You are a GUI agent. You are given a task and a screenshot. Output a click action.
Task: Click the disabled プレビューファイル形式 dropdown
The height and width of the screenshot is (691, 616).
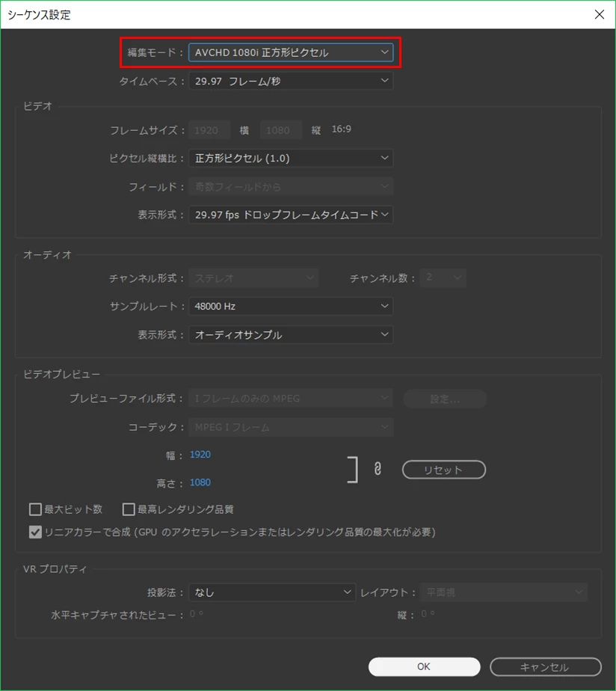291,399
